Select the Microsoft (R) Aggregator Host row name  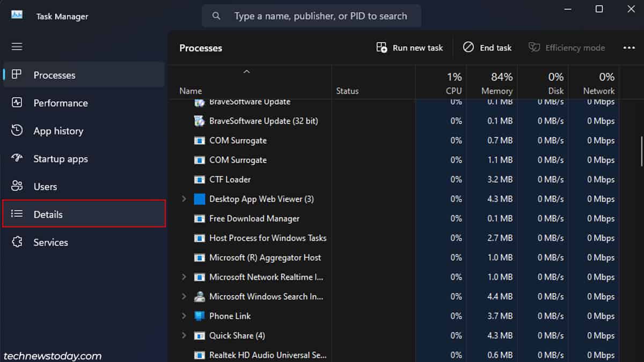[265, 257]
